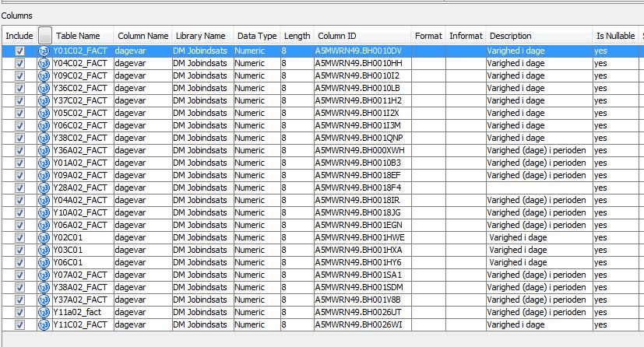The height and width of the screenshot is (347, 644).
Task: Click Length cell of Y06A02_FACT row
Action: [x=297, y=225]
